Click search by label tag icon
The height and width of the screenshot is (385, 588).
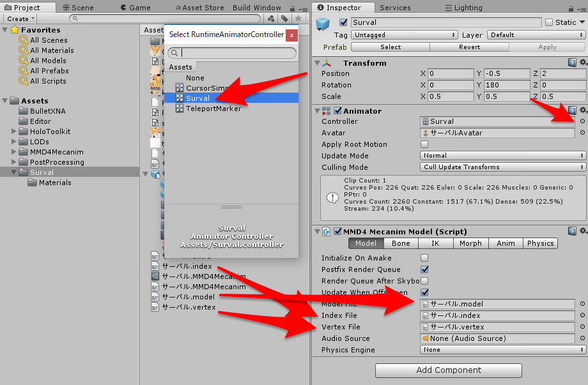pyautogui.click(x=284, y=19)
